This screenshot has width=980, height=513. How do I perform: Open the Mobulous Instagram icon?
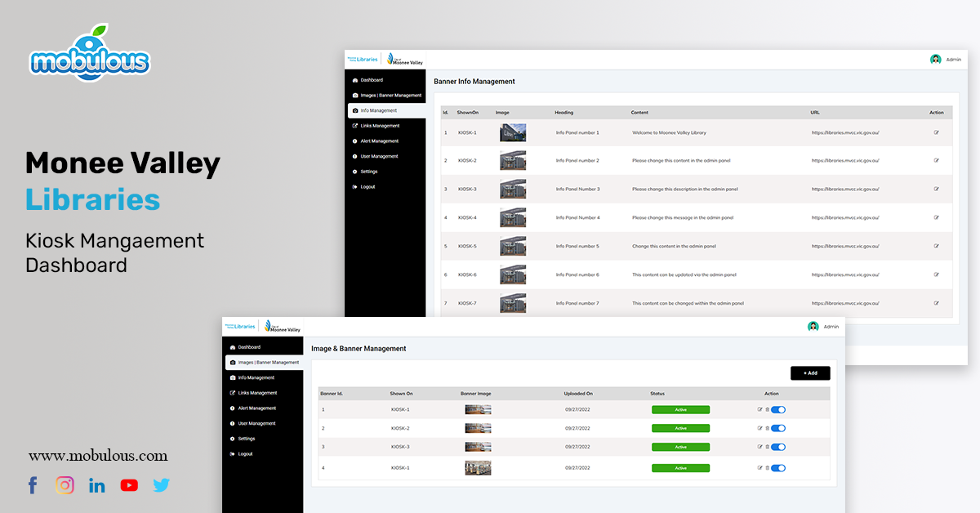65,485
